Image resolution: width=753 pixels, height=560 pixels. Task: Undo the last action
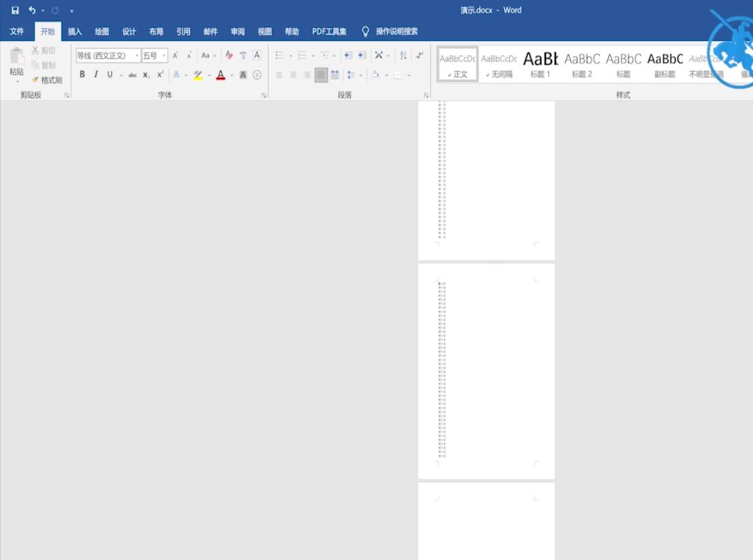[x=31, y=10]
